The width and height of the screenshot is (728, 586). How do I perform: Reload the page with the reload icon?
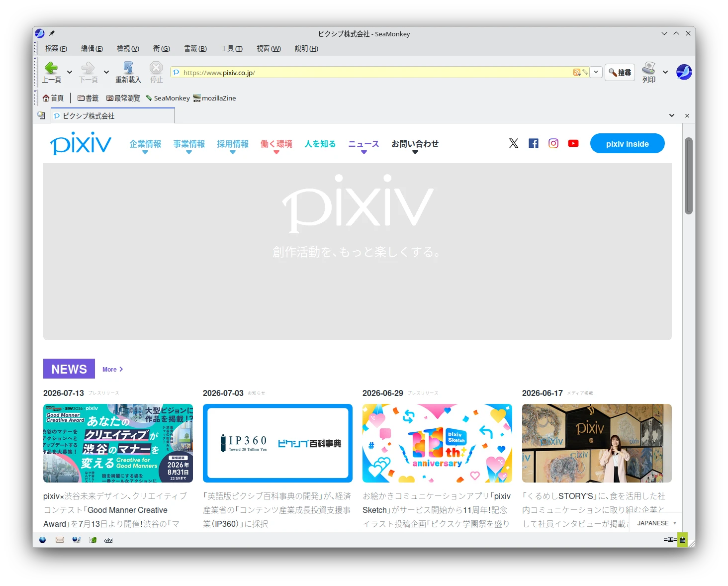click(x=128, y=68)
